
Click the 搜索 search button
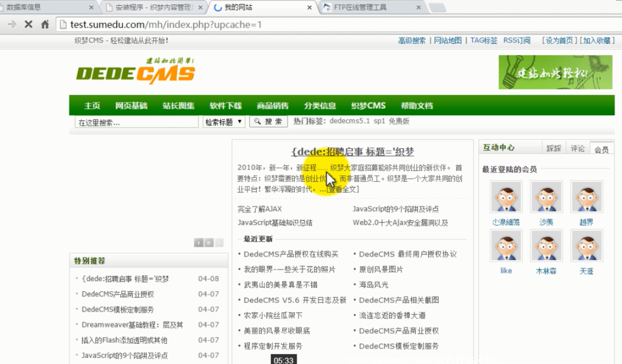coord(268,122)
